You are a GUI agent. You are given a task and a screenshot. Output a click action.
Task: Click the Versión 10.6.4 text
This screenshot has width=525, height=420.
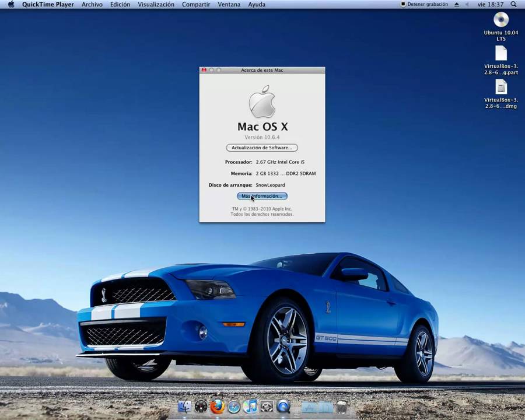(x=262, y=137)
